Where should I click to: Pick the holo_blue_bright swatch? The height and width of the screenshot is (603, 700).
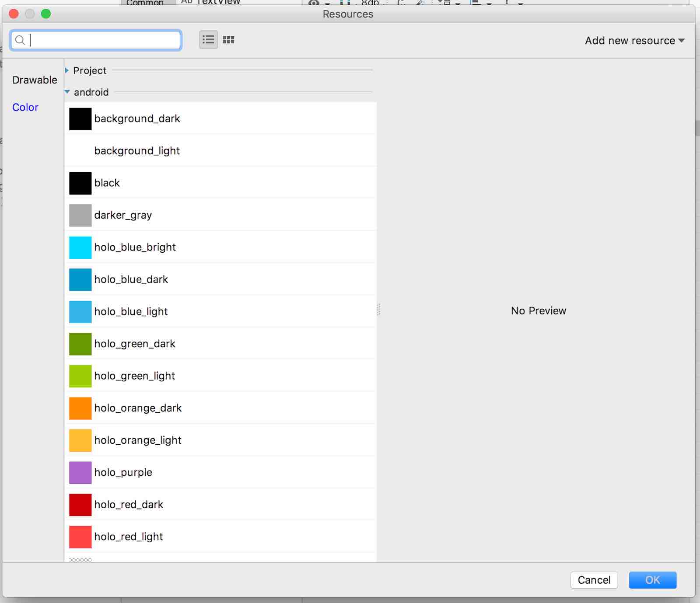click(x=80, y=247)
